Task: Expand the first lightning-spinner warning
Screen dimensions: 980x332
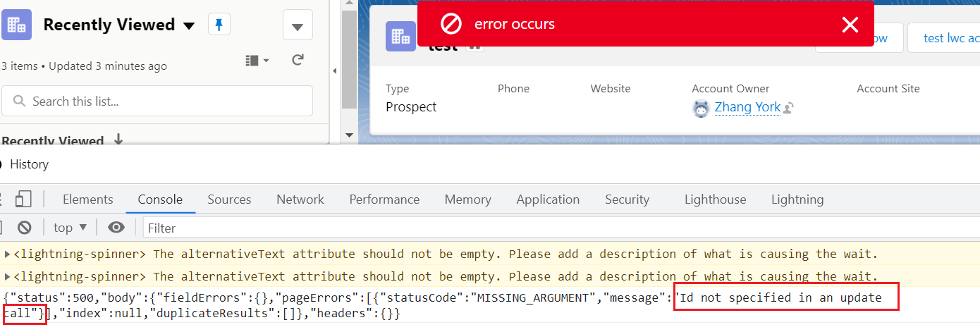Action: 8,254
